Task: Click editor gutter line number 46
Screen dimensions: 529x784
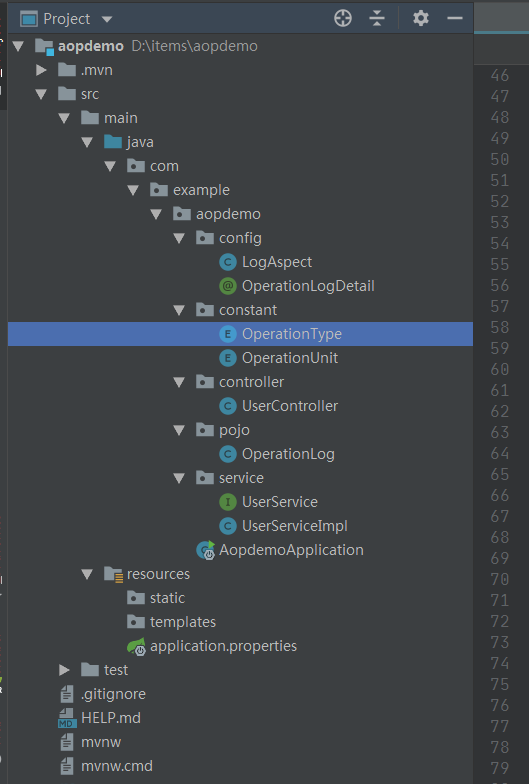Action: (500, 76)
